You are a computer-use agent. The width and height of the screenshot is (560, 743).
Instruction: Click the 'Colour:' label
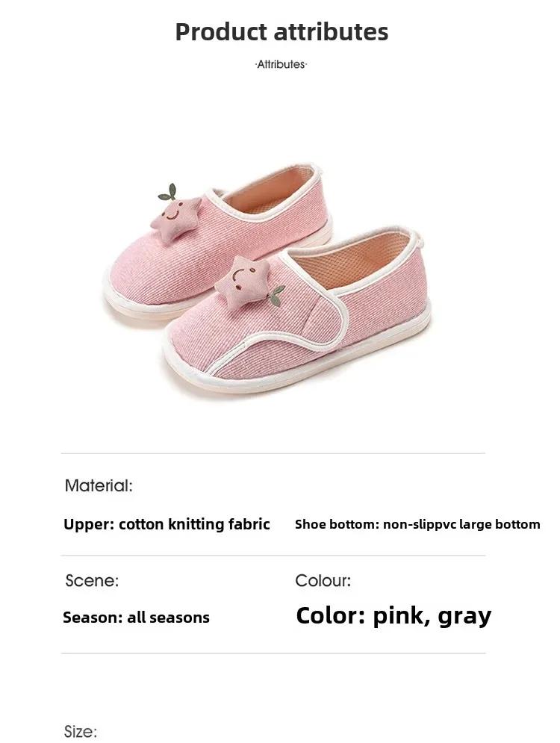tap(323, 580)
